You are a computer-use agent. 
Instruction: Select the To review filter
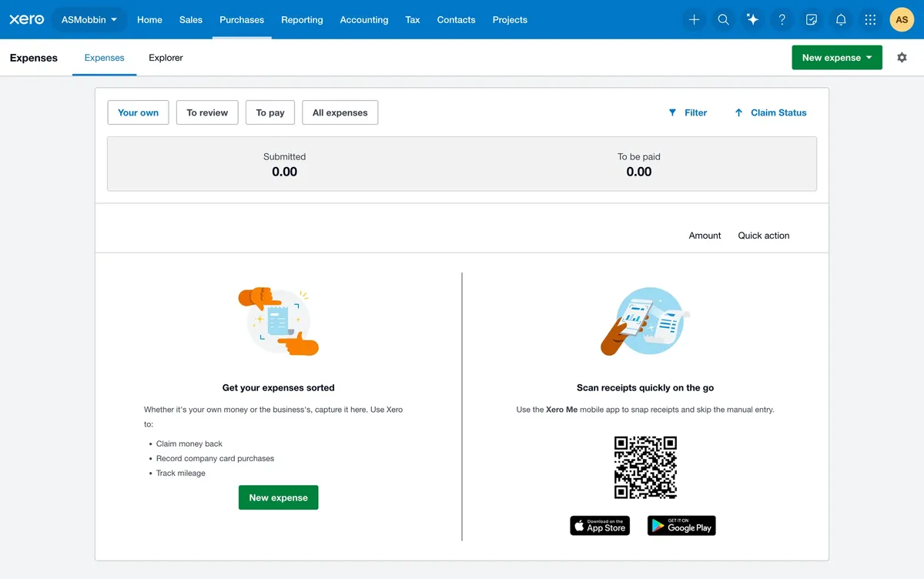click(x=207, y=112)
